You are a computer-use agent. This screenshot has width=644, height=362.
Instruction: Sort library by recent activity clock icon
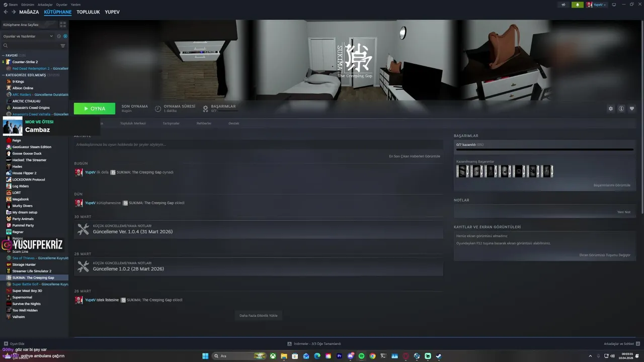tap(59, 36)
